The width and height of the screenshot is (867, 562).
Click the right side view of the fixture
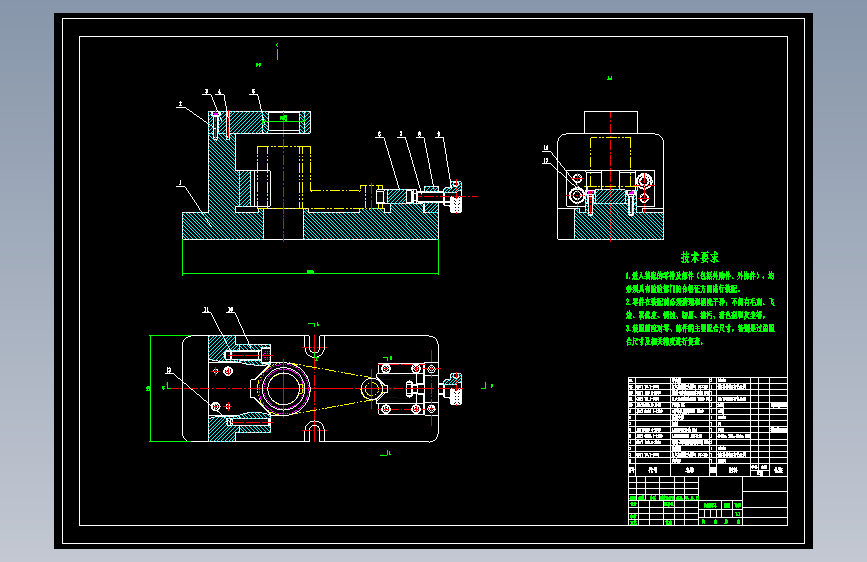[x=610, y=176]
